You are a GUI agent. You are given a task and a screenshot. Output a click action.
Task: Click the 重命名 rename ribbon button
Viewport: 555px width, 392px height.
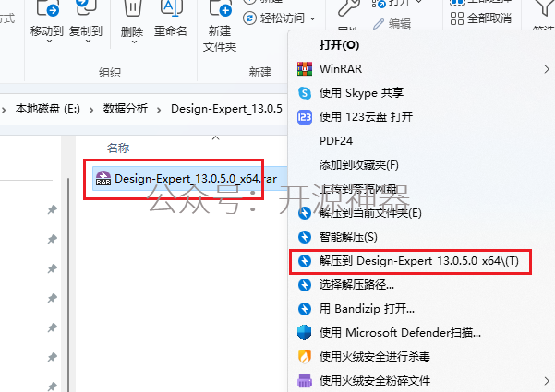(x=171, y=19)
